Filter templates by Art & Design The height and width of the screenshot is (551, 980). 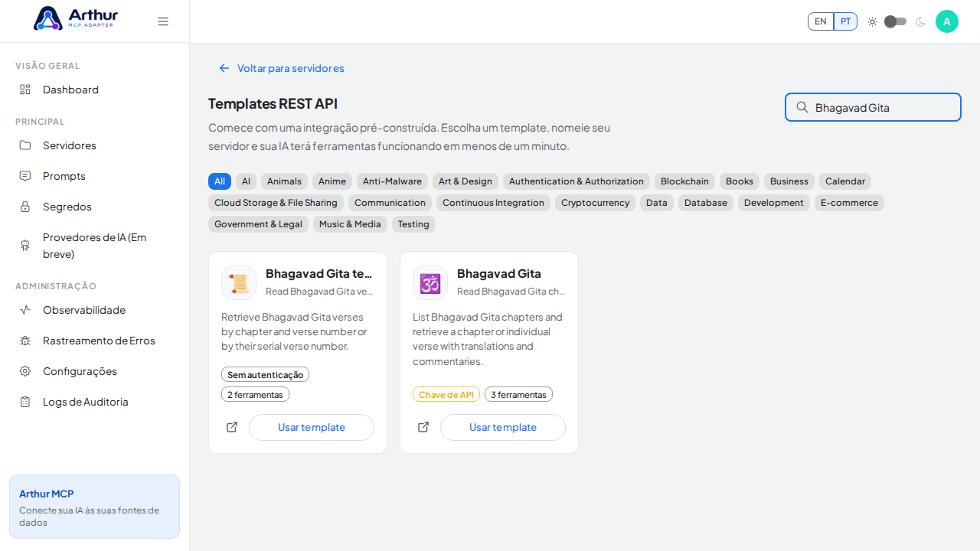[465, 181]
